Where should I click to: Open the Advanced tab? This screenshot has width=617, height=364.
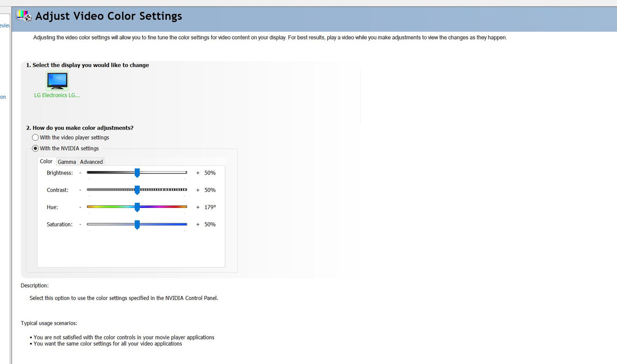pyautogui.click(x=92, y=162)
